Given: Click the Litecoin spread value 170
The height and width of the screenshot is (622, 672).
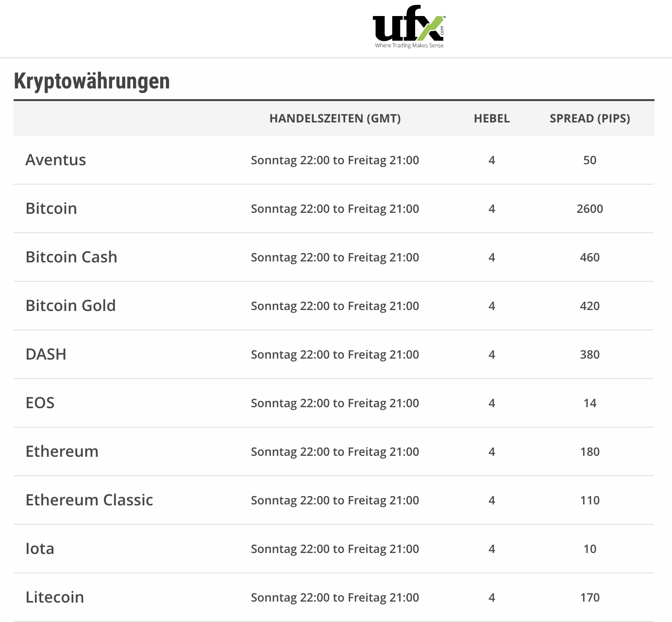Looking at the screenshot, I should click(x=590, y=598).
